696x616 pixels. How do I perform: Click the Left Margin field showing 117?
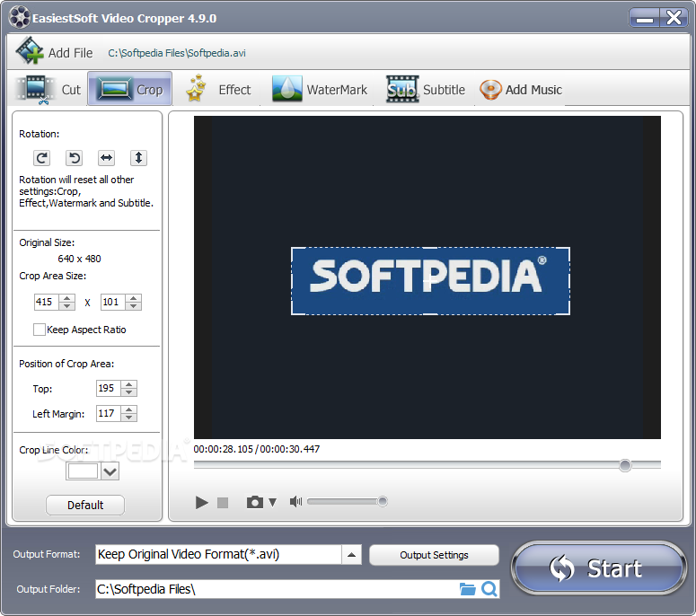(x=109, y=413)
